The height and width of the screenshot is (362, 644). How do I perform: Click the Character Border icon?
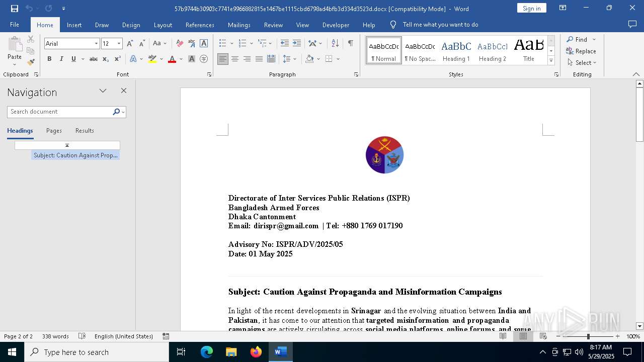coord(204,43)
